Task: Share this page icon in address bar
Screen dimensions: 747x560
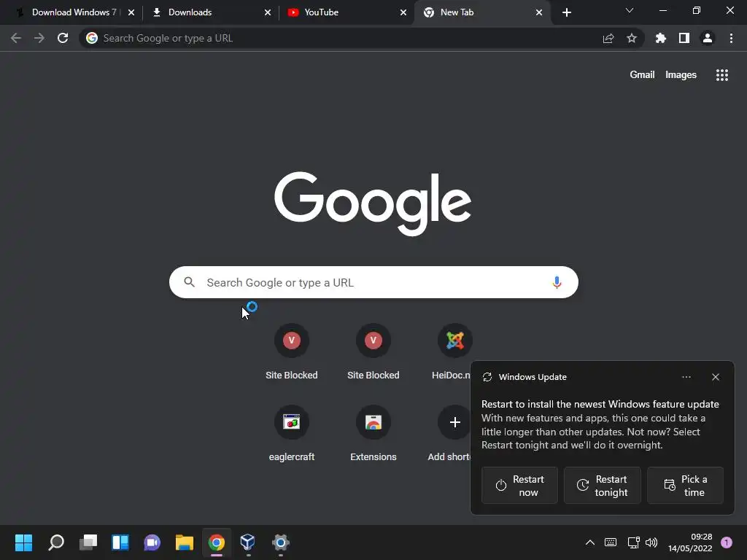Action: click(x=608, y=38)
